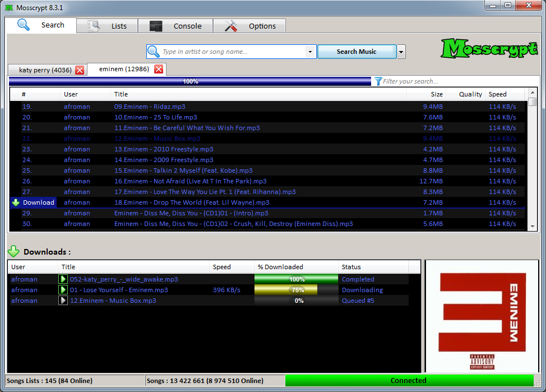Click the Search Music button

coord(357,52)
